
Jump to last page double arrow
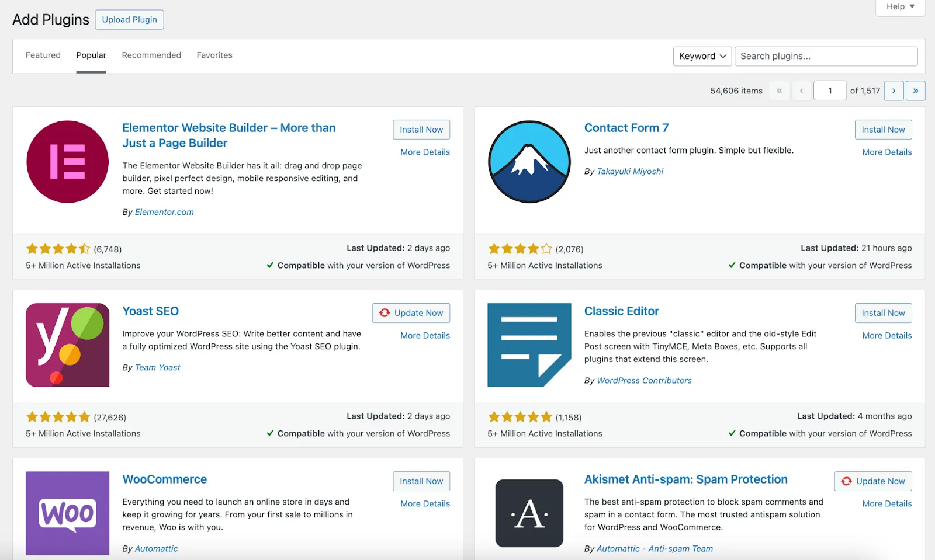(916, 91)
